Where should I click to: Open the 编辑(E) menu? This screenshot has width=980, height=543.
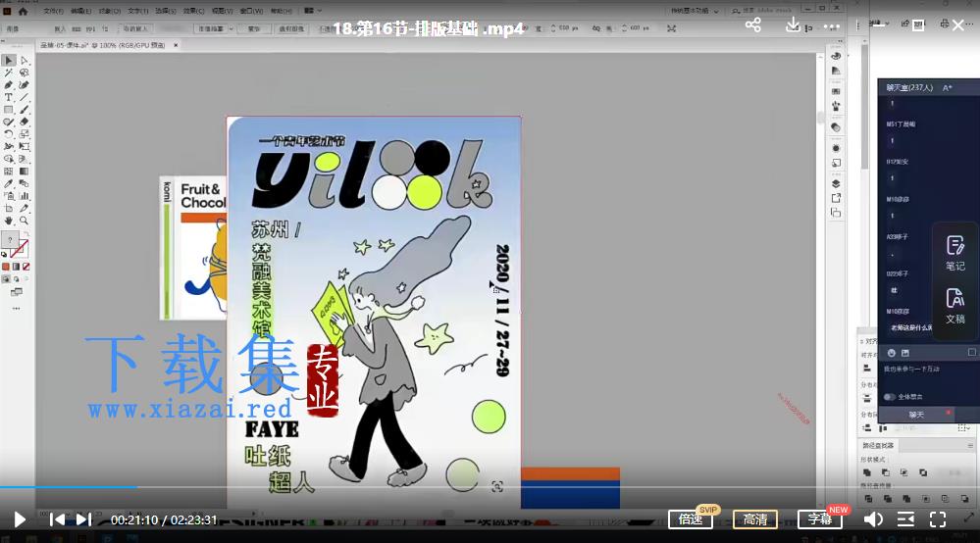click(x=80, y=11)
